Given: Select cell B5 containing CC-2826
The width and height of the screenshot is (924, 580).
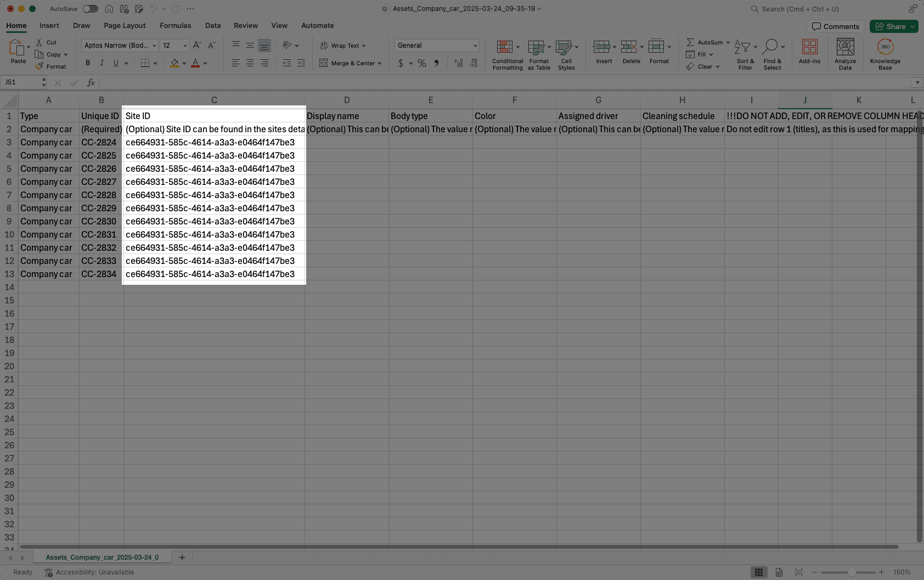Looking at the screenshot, I should point(101,168).
